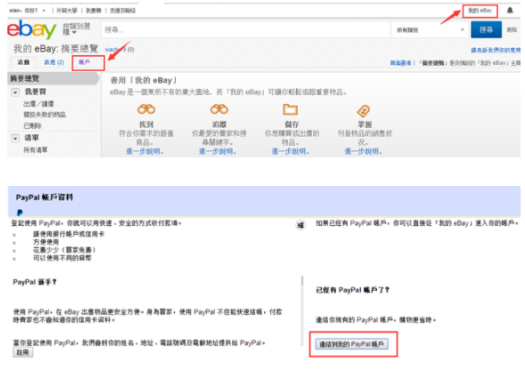
Task: Click 進一步說明 under 找到
Action: (145, 152)
